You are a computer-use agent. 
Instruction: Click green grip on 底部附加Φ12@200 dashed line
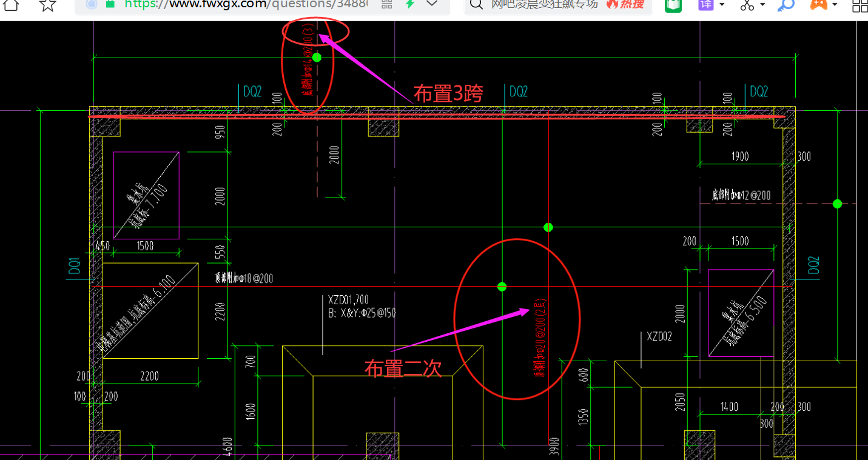click(837, 204)
